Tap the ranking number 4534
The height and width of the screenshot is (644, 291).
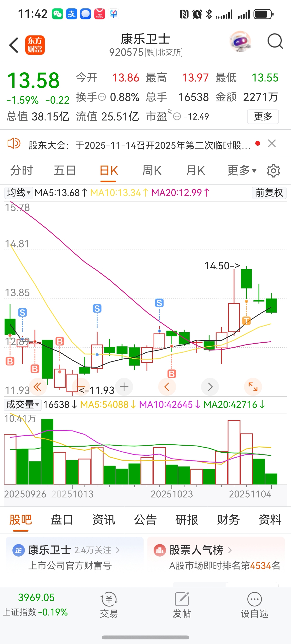click(x=261, y=565)
